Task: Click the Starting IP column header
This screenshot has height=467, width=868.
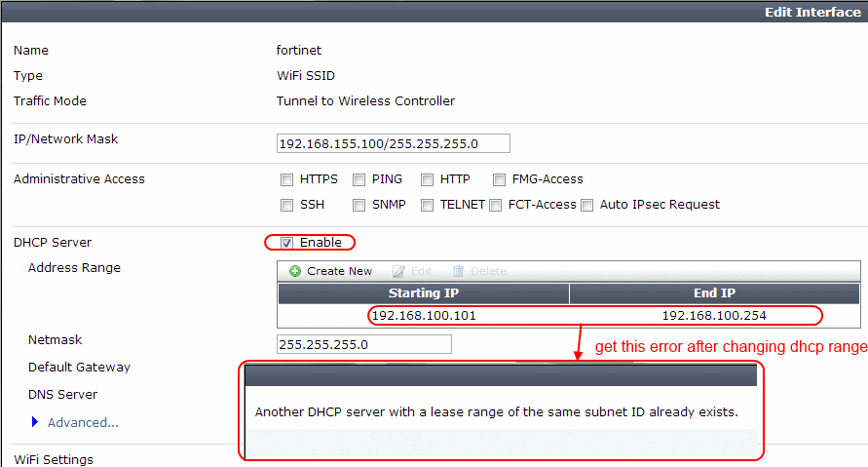Action: point(424,293)
